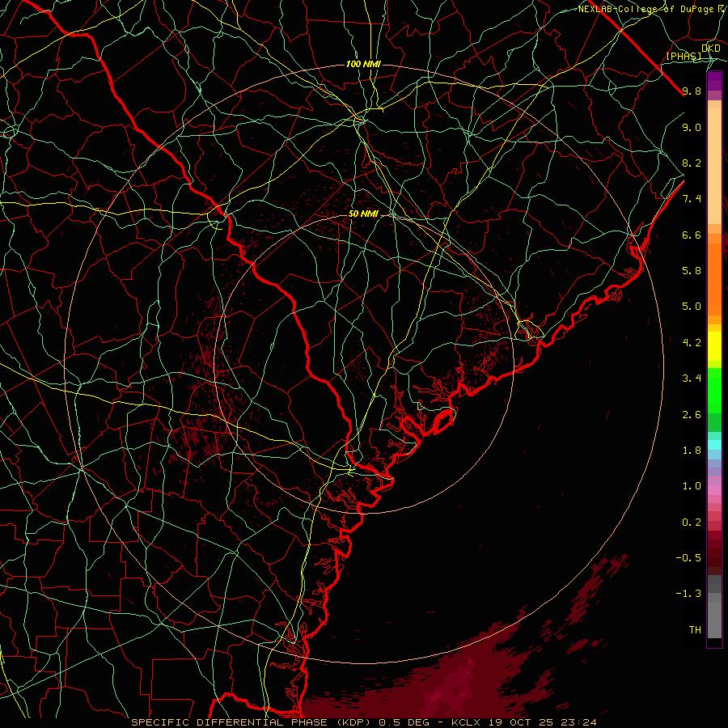Click the orange segment of the color bar
The width and height of the screenshot is (728, 728).
(714, 278)
